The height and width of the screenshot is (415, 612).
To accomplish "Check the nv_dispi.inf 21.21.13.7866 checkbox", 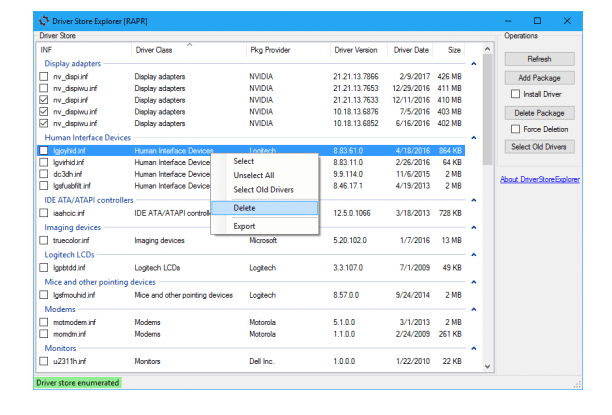I will [x=44, y=77].
